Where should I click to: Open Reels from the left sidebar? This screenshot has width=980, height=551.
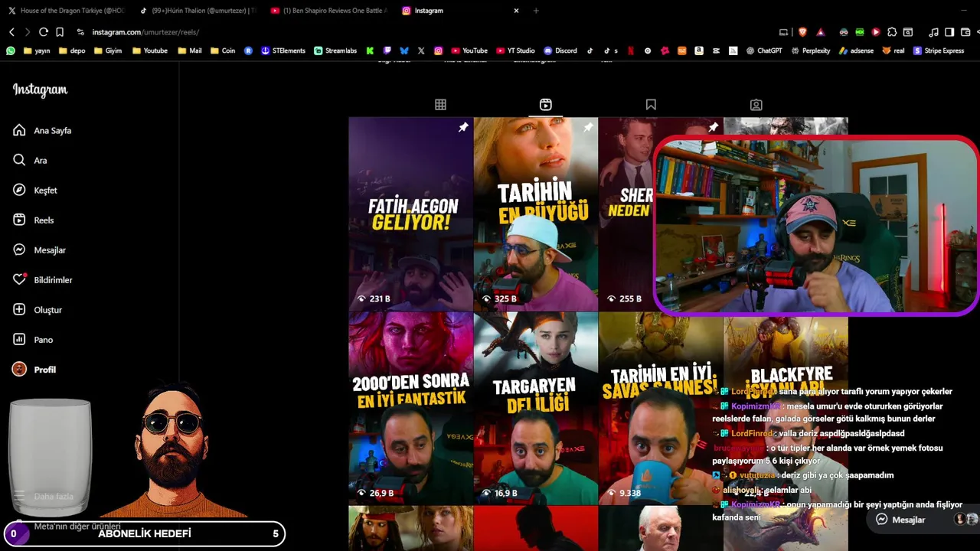point(34,220)
